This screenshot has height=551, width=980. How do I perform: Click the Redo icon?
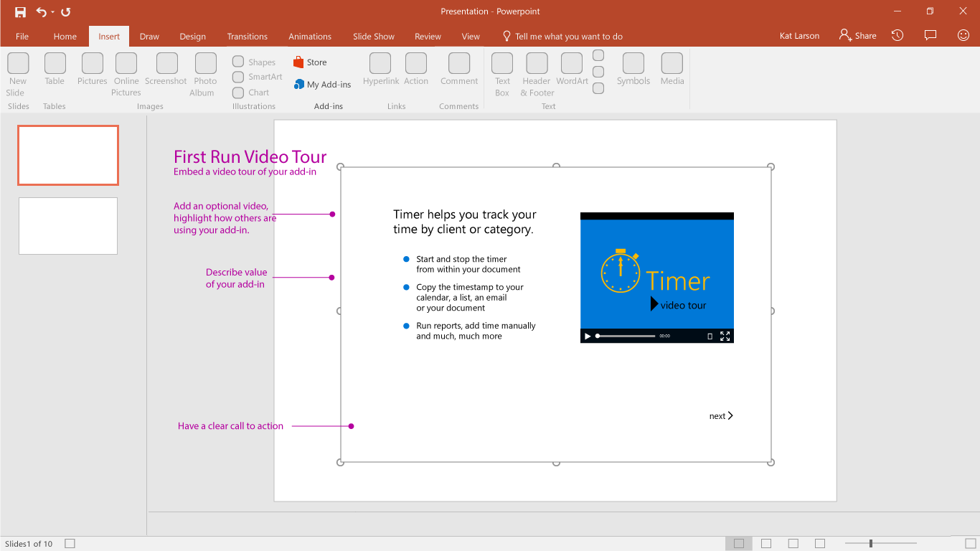click(66, 12)
